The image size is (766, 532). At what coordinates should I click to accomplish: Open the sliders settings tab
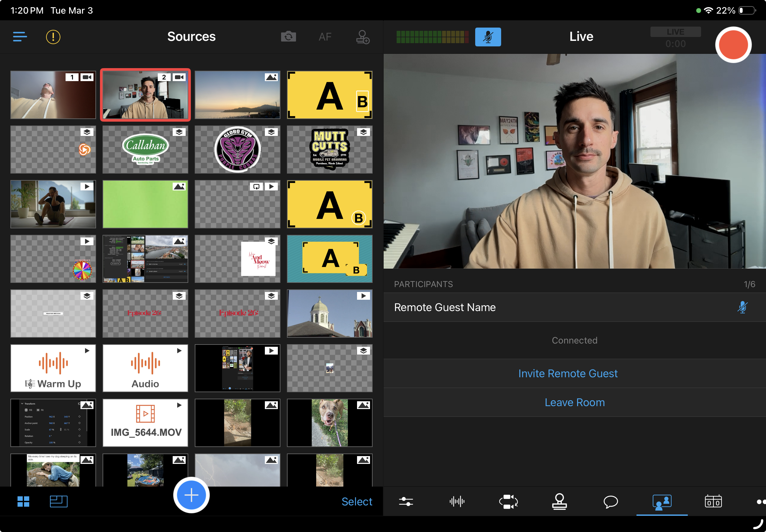pyautogui.click(x=406, y=501)
